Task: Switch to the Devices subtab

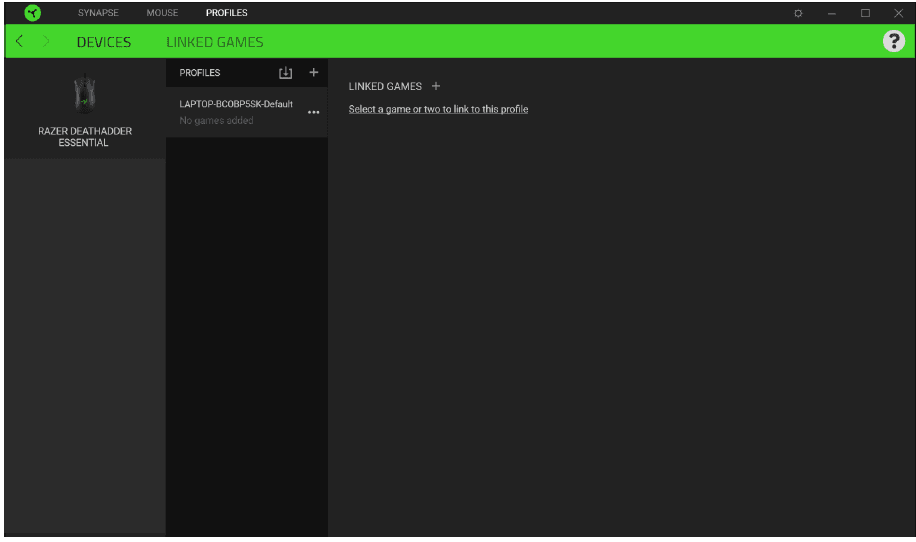Action: (104, 42)
